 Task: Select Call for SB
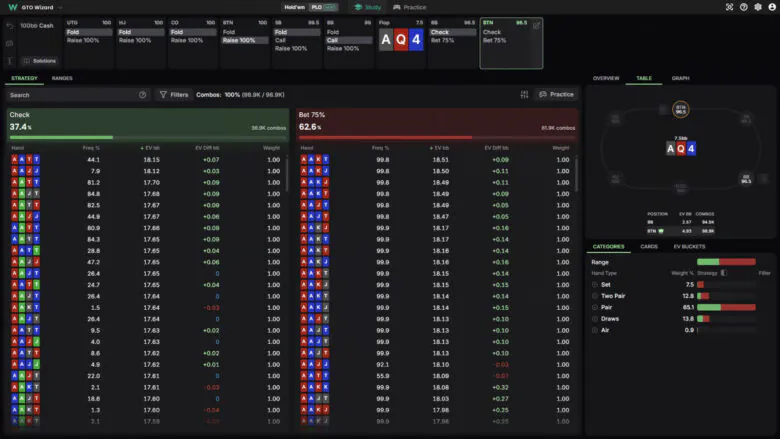(x=297, y=40)
